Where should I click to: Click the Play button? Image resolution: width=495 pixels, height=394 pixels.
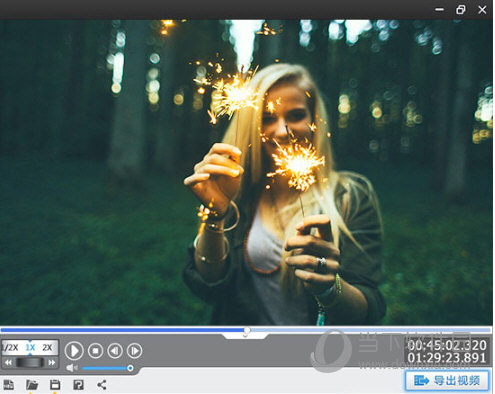point(74,351)
